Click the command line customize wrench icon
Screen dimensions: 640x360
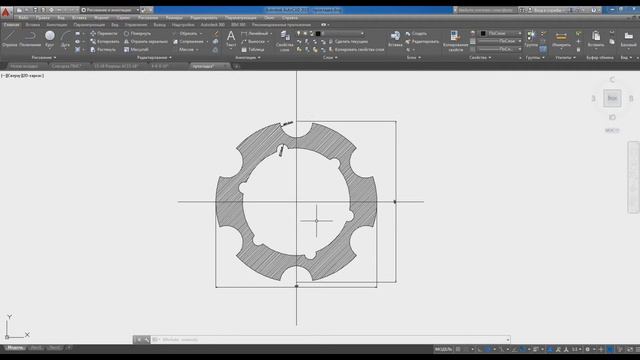(147, 340)
